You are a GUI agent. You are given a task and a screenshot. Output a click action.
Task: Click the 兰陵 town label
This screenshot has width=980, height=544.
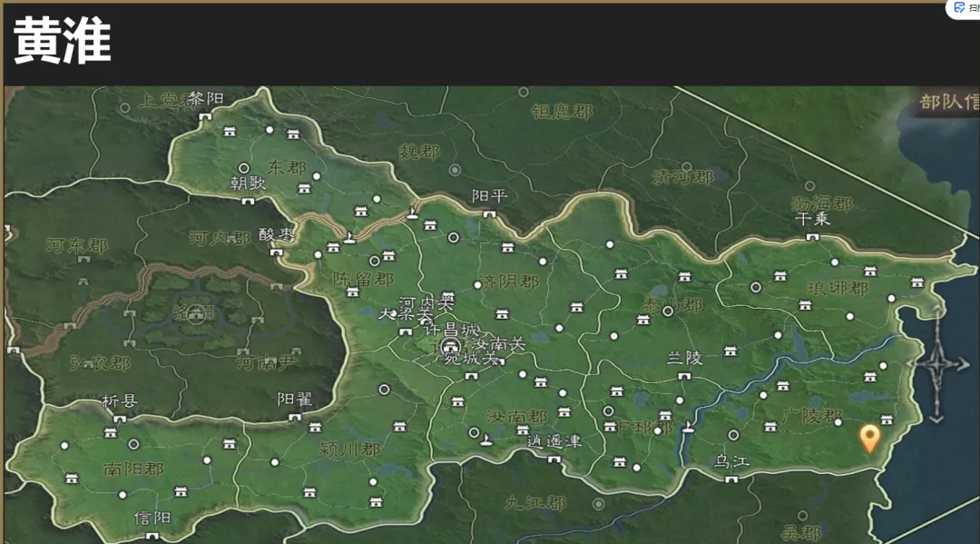coord(685,358)
